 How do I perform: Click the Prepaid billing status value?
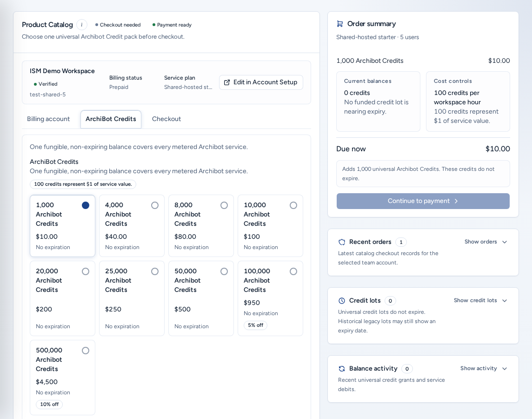(x=119, y=87)
